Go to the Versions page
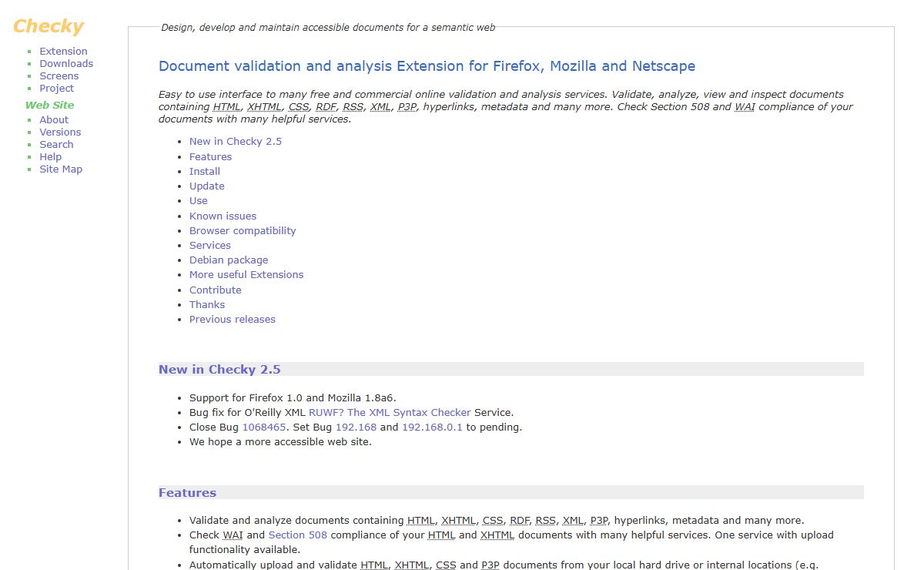The height and width of the screenshot is (570, 924). (x=60, y=132)
